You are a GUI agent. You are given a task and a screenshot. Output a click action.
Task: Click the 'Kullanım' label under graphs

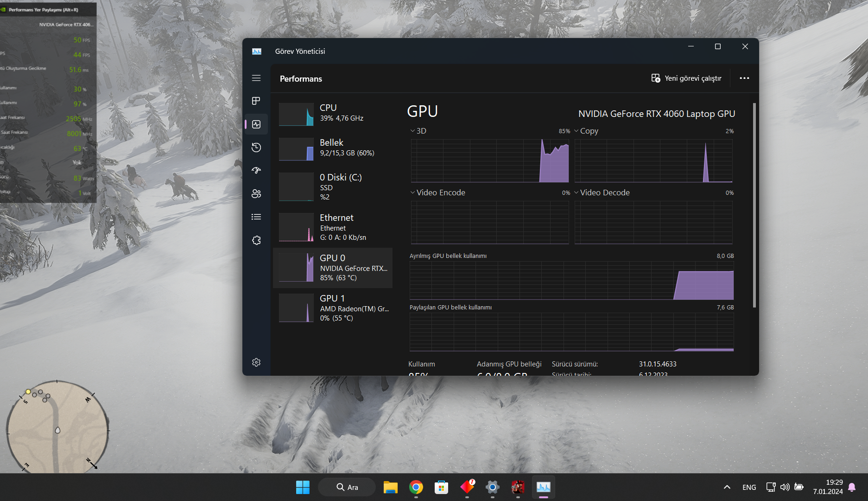pos(422,364)
